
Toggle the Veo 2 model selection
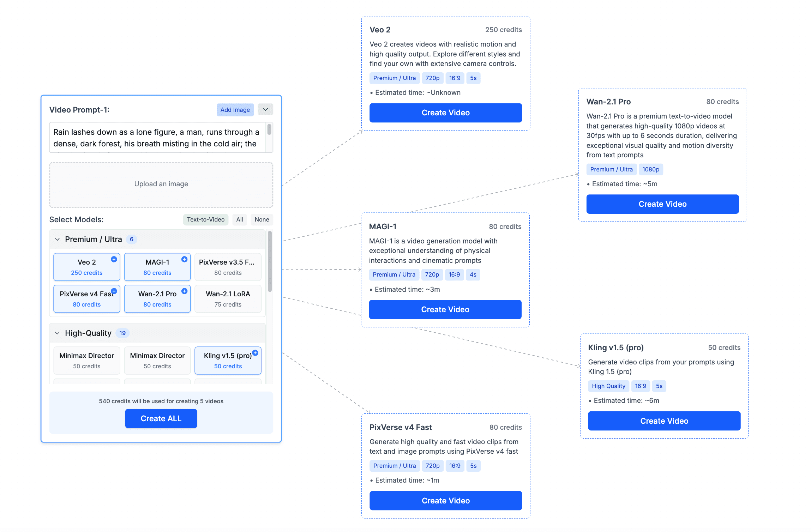coord(87,267)
